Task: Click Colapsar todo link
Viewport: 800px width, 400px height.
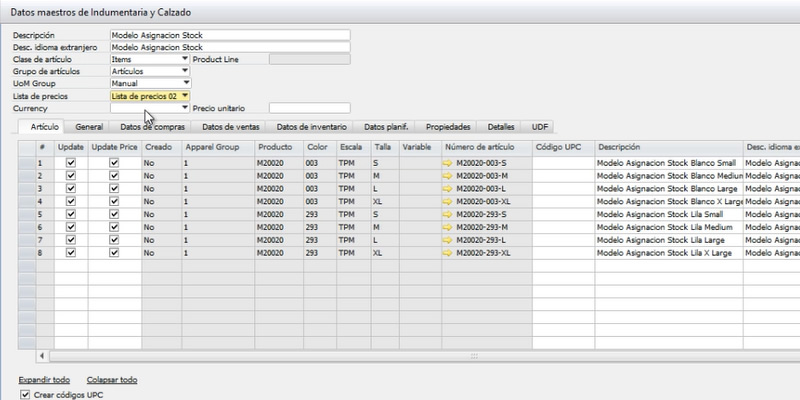Action: coord(112,380)
